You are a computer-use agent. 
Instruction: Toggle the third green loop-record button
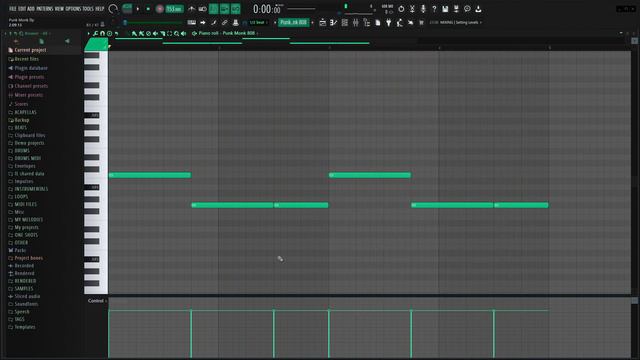point(236,9)
